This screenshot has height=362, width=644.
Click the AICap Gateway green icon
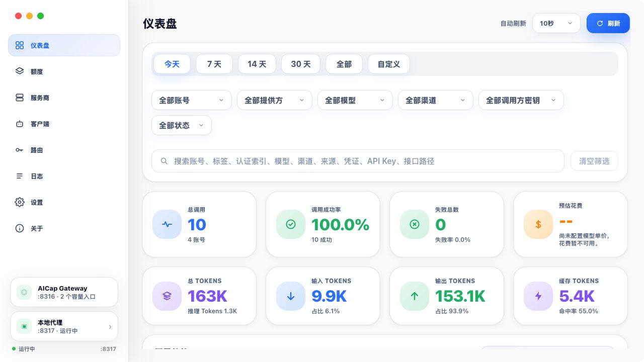pyautogui.click(x=24, y=292)
